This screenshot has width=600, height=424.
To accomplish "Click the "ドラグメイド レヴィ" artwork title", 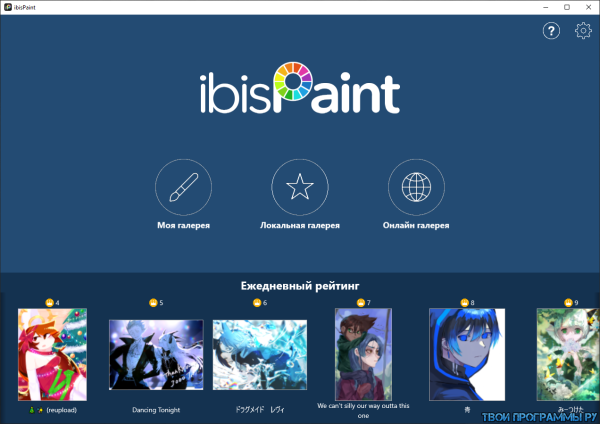I will pyautogui.click(x=260, y=410).
